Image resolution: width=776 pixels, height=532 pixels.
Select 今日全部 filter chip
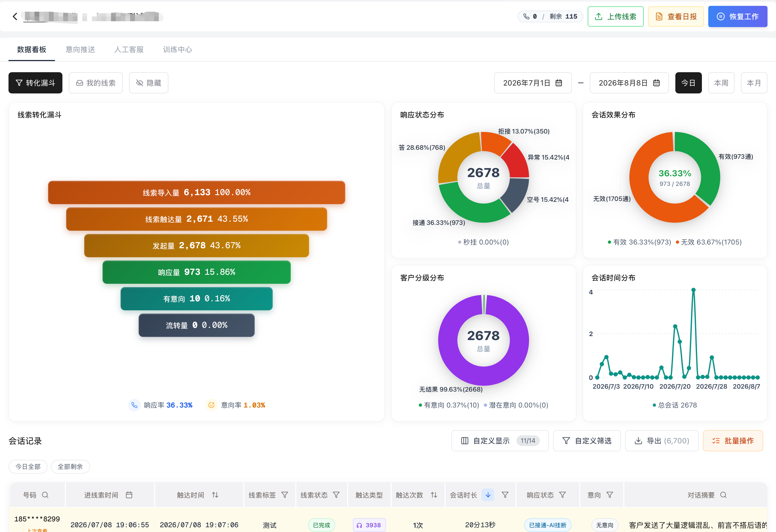pyautogui.click(x=28, y=466)
